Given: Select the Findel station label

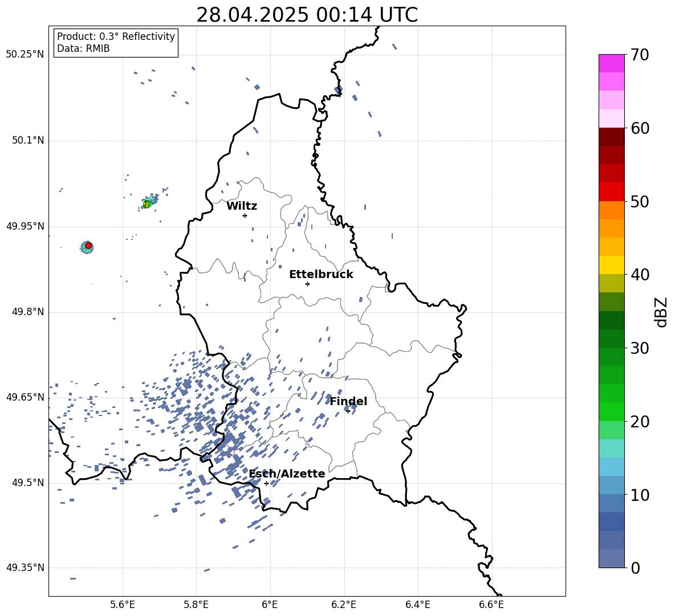Looking at the screenshot, I should [x=349, y=401].
